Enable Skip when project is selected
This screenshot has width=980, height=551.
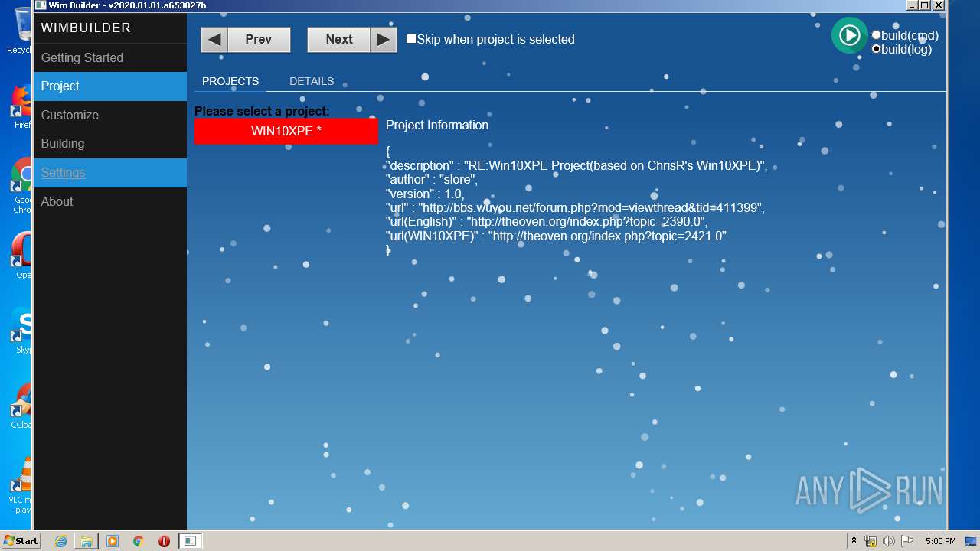click(x=411, y=39)
